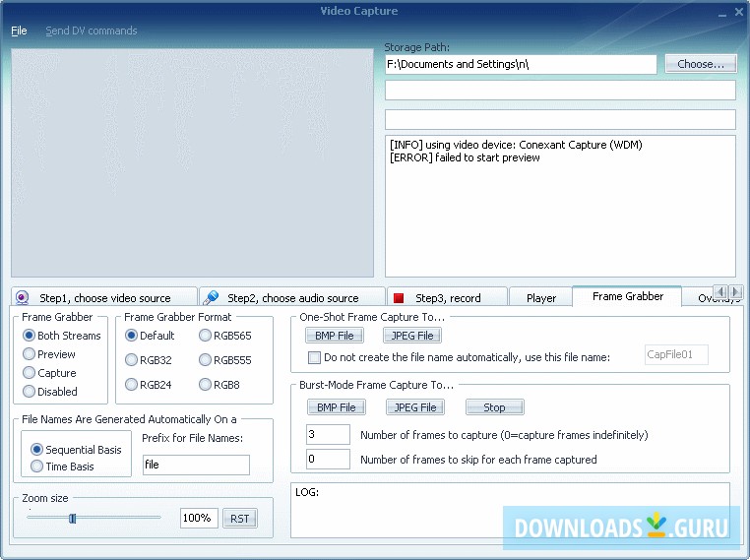Image resolution: width=750 pixels, height=560 pixels.
Task: Click the 100% zoom value field
Action: (199, 519)
